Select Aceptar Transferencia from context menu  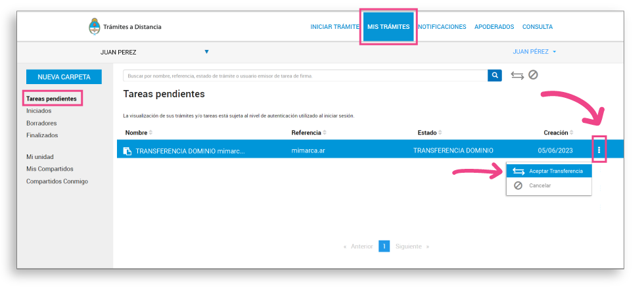pyautogui.click(x=549, y=171)
